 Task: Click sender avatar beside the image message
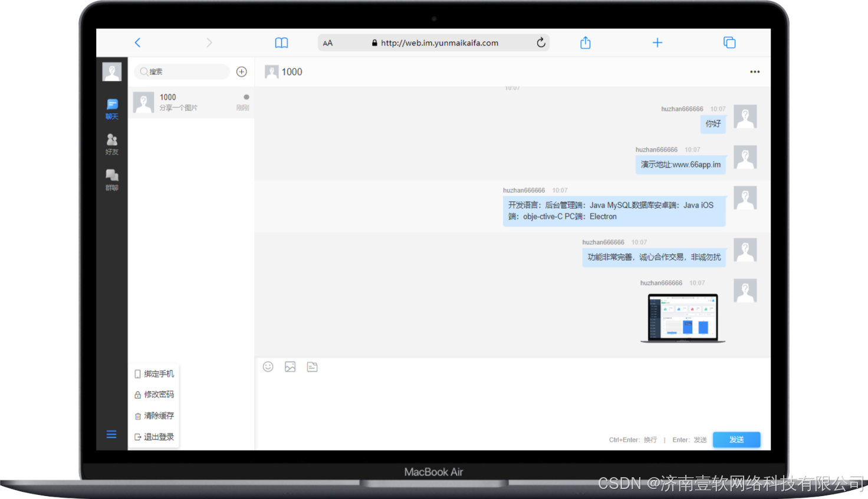[745, 291]
